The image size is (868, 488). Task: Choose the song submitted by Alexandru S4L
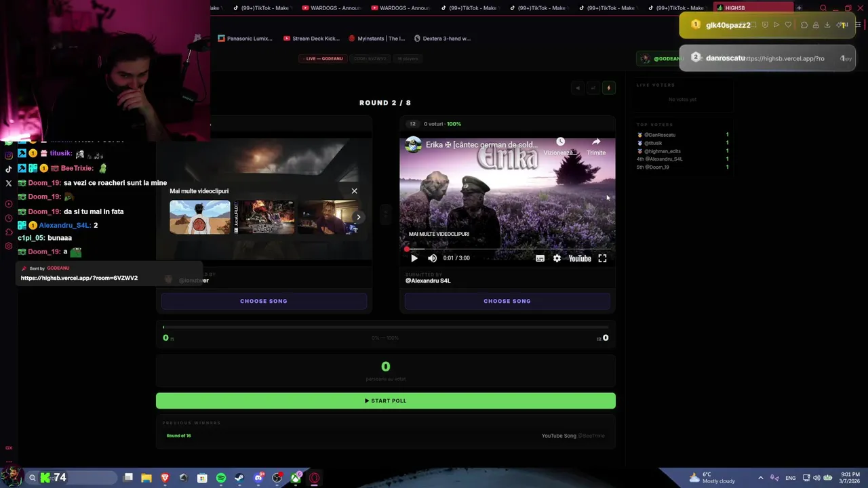[x=507, y=301]
